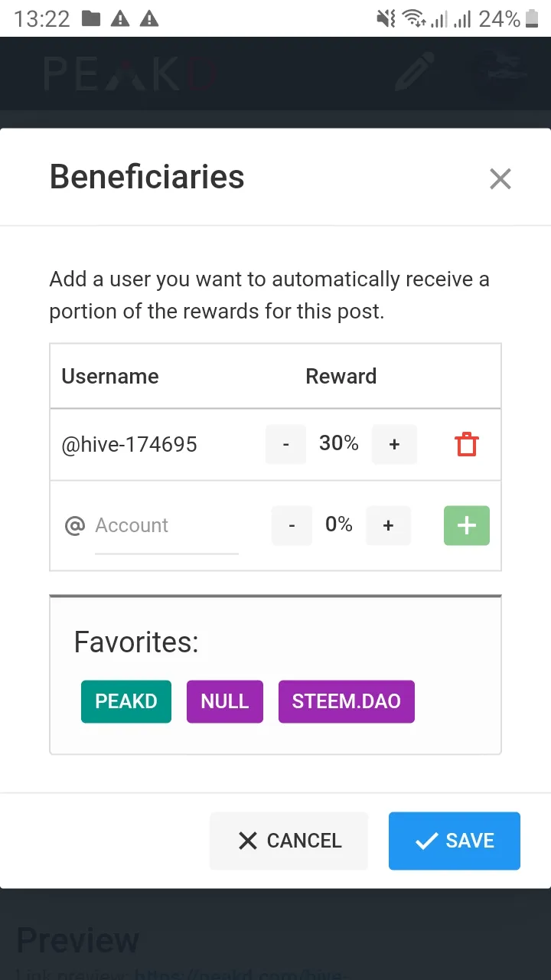This screenshot has width=551, height=980.
Task: Increase the 30% reward for hive-174695
Action: [x=394, y=444]
